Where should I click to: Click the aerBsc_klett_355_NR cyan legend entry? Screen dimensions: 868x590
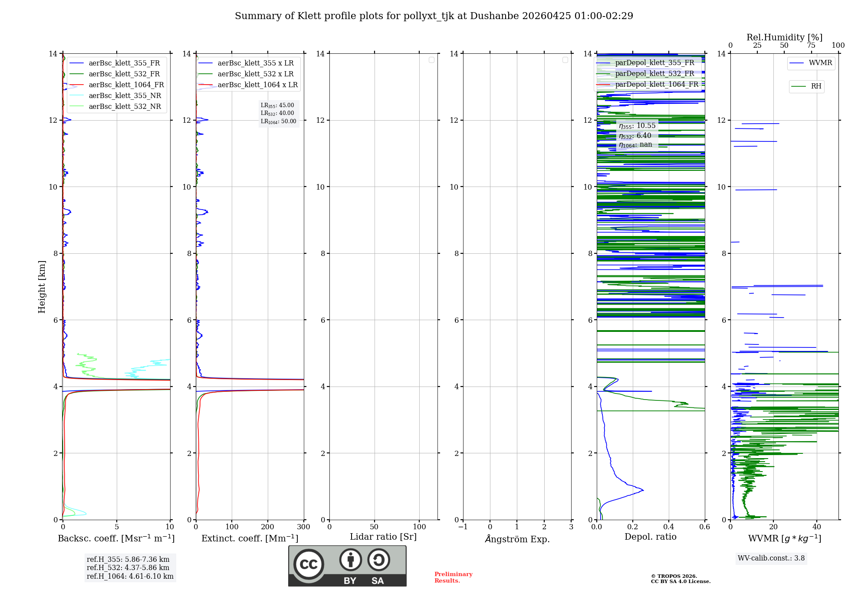click(125, 96)
